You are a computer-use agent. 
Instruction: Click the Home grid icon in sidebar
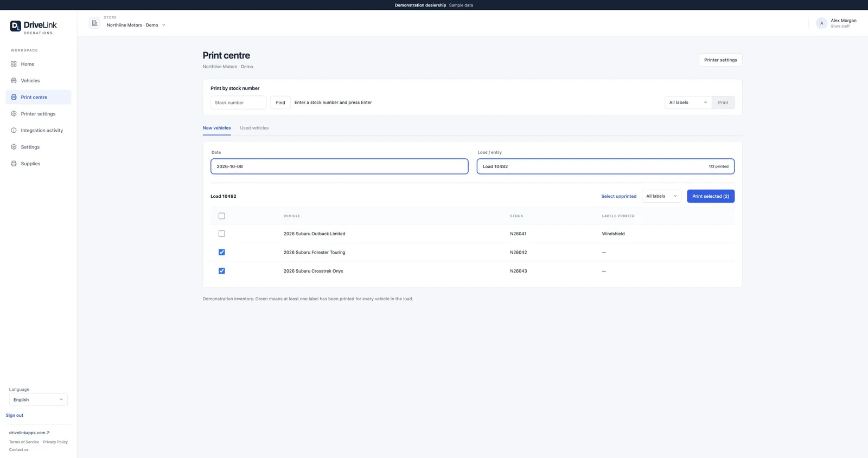14,64
